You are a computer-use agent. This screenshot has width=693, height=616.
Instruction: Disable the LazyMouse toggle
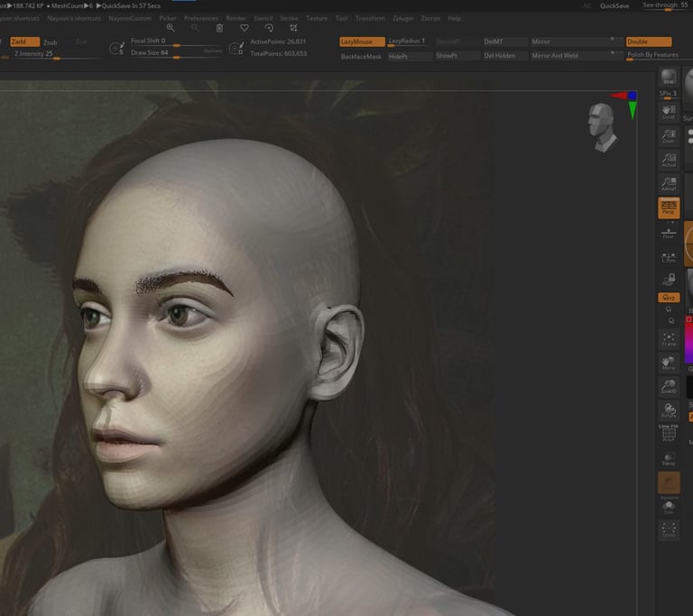click(x=360, y=41)
